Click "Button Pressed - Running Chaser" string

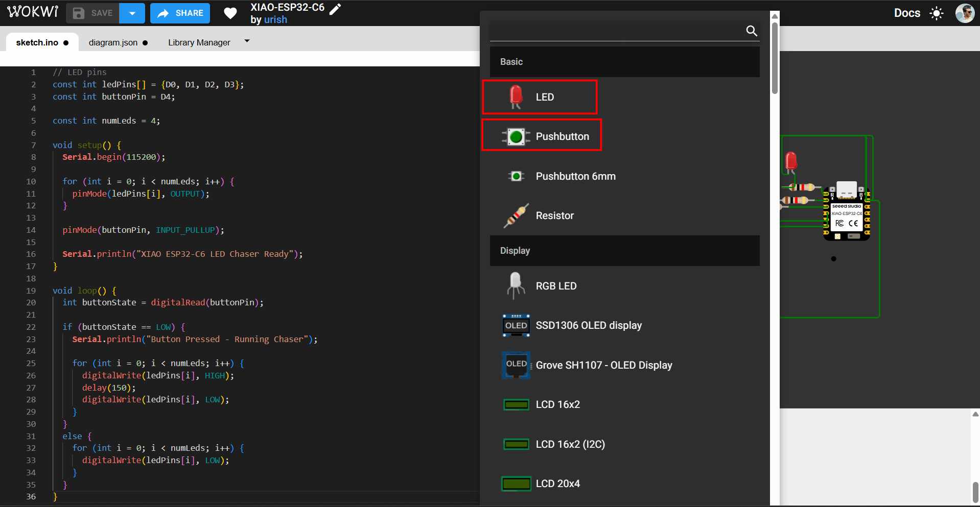point(227,339)
